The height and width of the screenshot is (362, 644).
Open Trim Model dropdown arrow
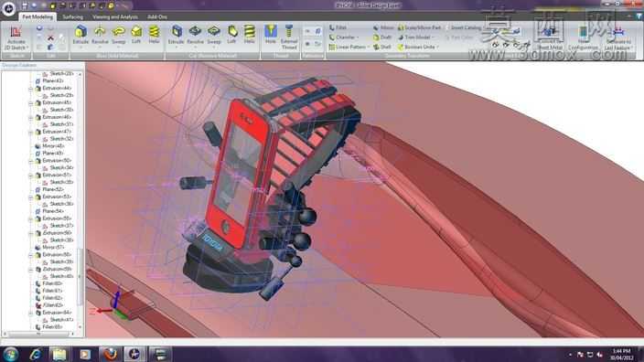pos(434,37)
